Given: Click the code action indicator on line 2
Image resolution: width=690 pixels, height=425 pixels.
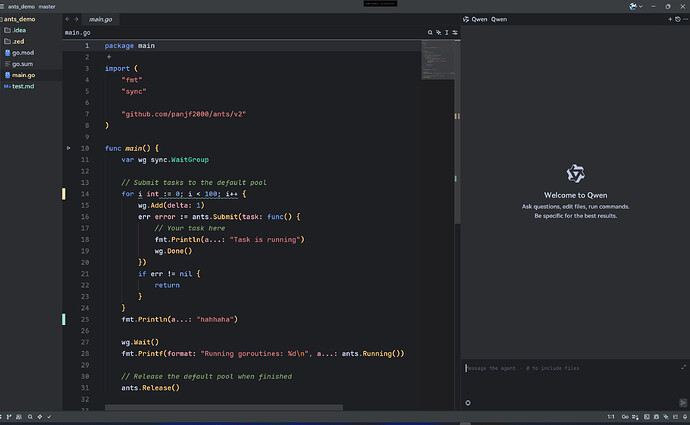Looking at the screenshot, I should pyautogui.click(x=109, y=57).
